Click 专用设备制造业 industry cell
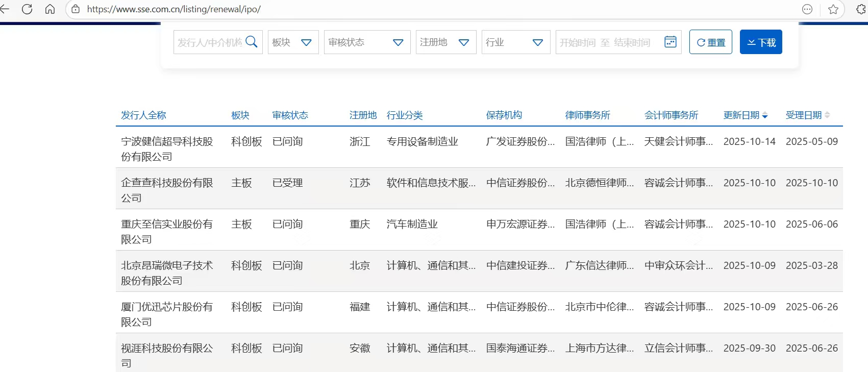Screen dimensions: 868x372 423,141
